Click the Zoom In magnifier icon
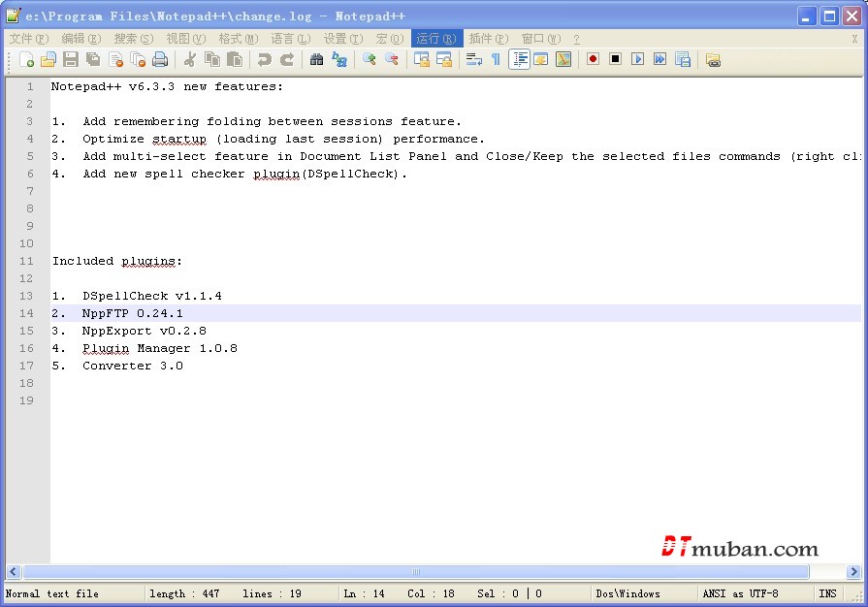The width and height of the screenshot is (868, 607). click(x=369, y=60)
